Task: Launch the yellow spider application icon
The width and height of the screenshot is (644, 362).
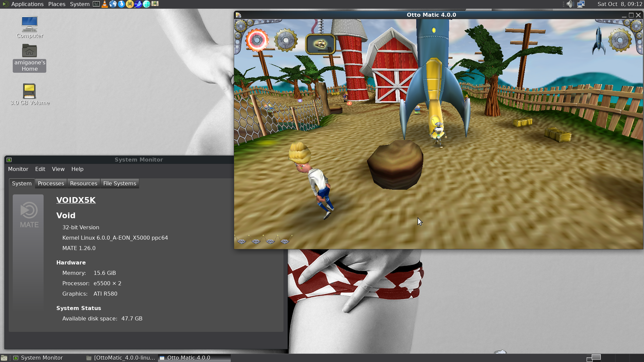Action: 130,4
